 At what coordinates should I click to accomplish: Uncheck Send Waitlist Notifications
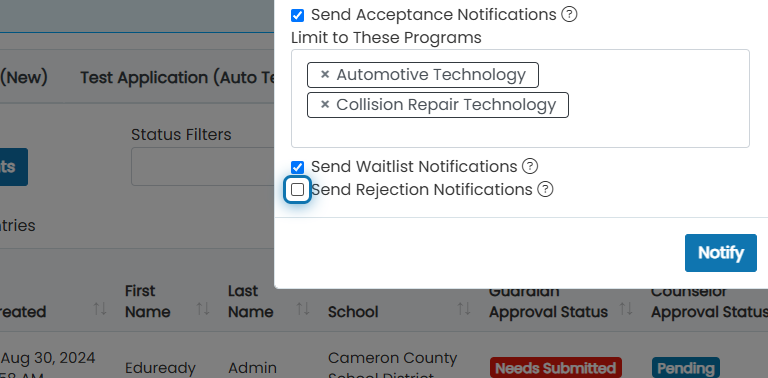[x=297, y=167]
